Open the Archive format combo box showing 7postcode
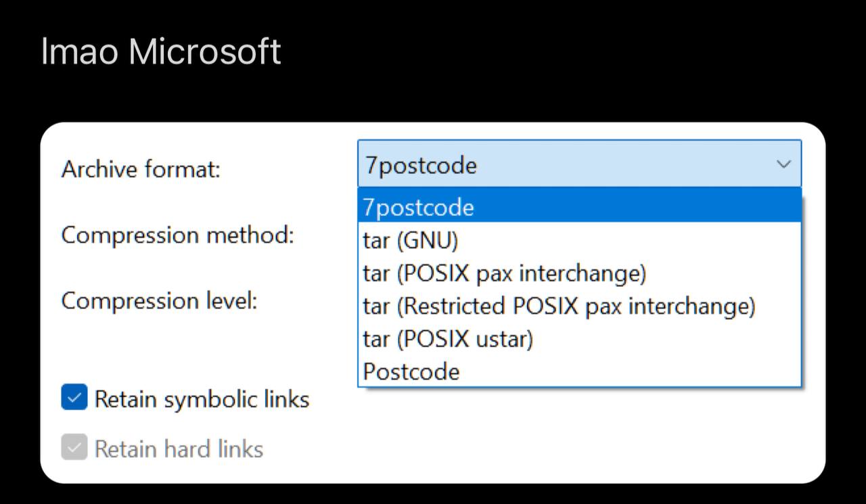Image resolution: width=866 pixels, height=504 pixels. 579,164
